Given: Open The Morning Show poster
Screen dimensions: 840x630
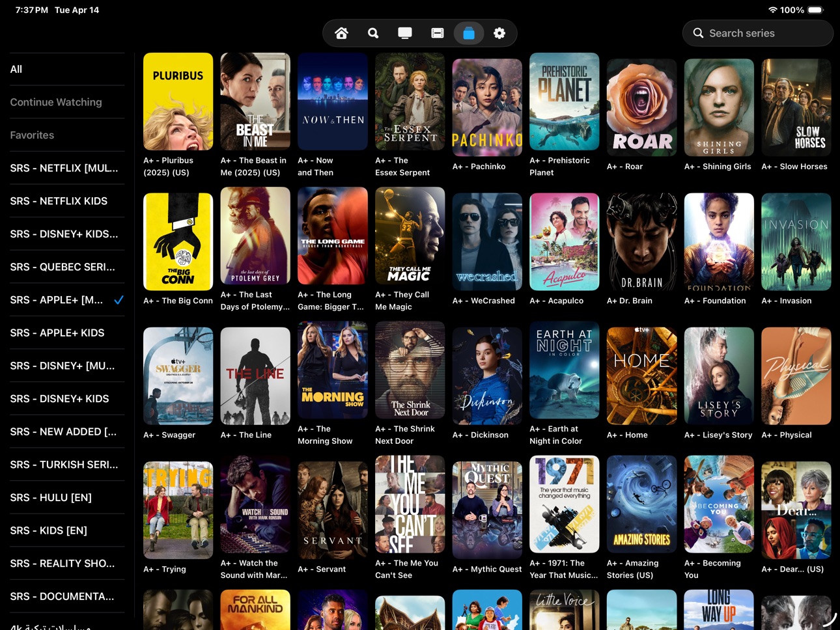Looking at the screenshot, I should (x=333, y=370).
